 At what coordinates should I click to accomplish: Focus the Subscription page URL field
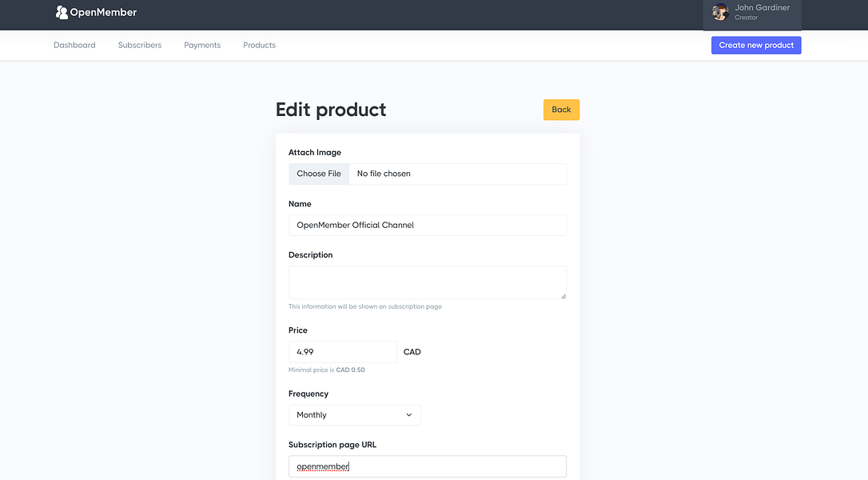(x=428, y=466)
